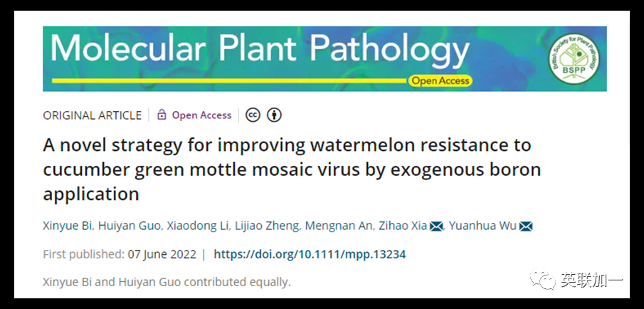This screenshot has width=644, height=309.
Task: Click the yellow Open Access badge
Action: click(440, 80)
